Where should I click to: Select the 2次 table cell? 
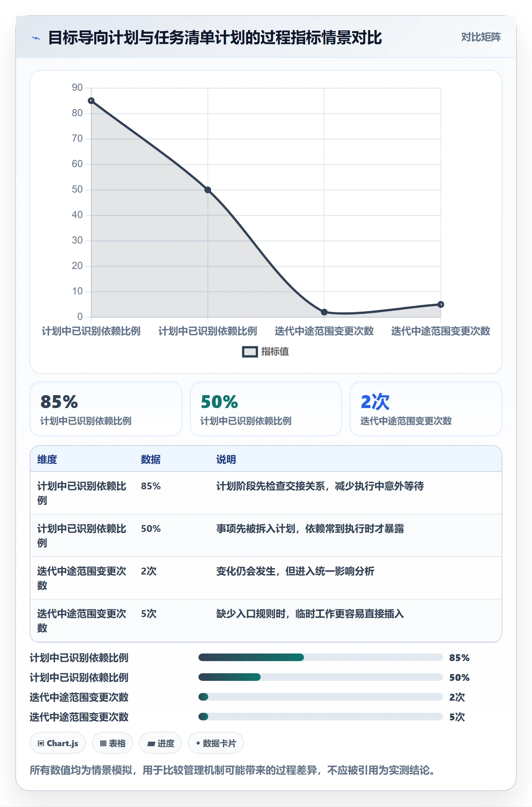(x=149, y=571)
